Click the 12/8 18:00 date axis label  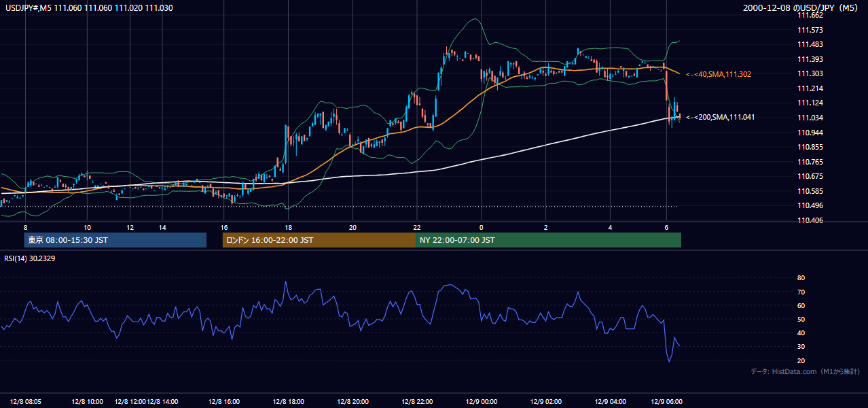coord(288,401)
